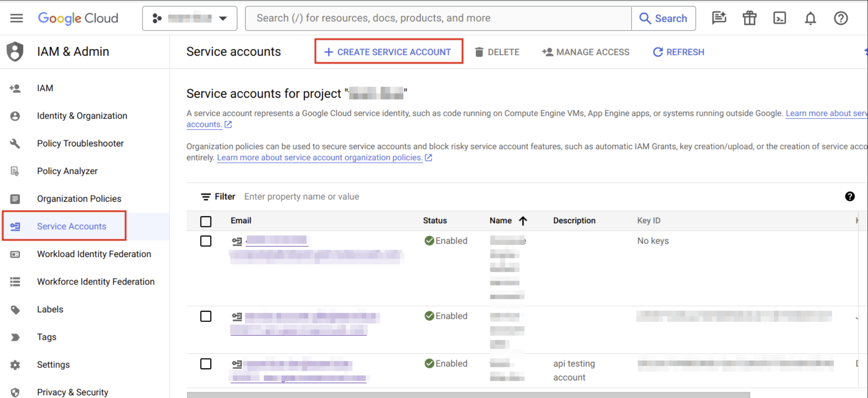This screenshot has height=398, width=868.
Task: Click the help question mark in top bar
Action: pyautogui.click(x=841, y=18)
